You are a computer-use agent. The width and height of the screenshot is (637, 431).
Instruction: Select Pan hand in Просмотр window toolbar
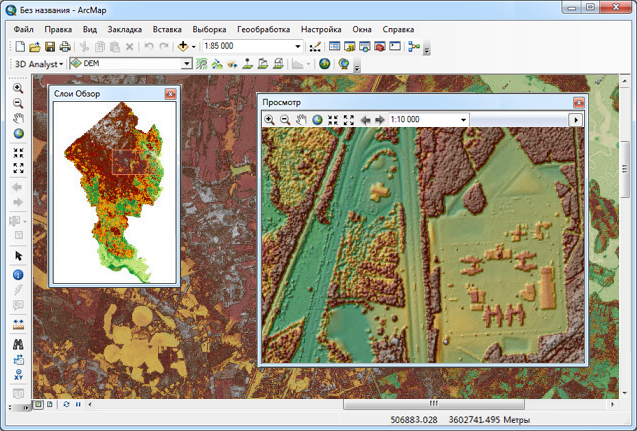coord(301,119)
